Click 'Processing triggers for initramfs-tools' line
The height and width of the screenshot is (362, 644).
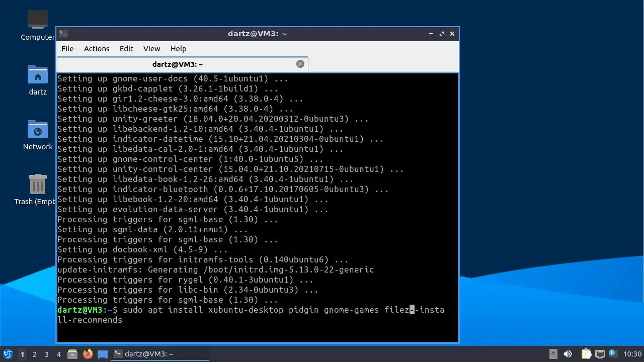(203, 259)
